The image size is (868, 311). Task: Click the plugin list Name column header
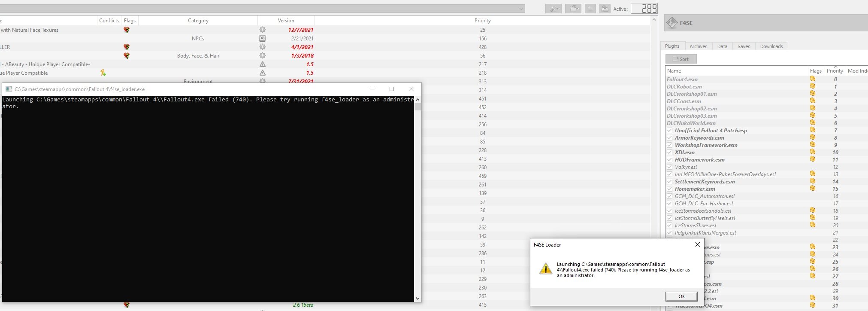pos(737,71)
